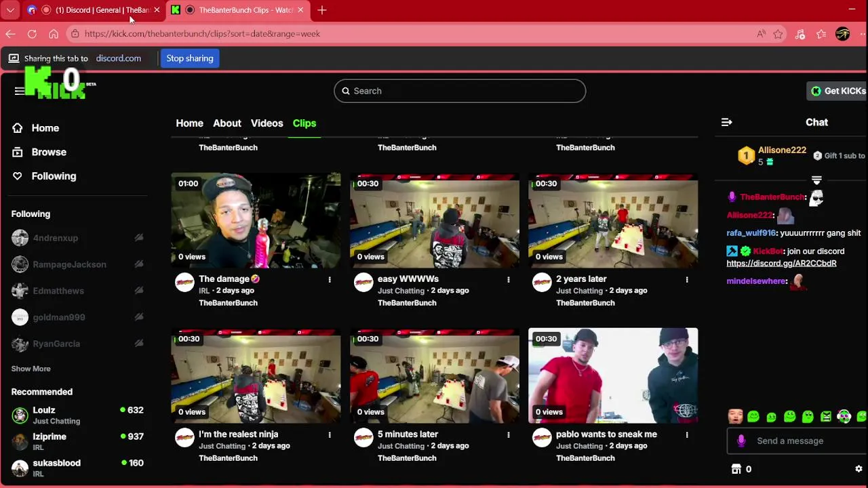
Task: Click Gift 1 sub to button
Action: (840, 156)
